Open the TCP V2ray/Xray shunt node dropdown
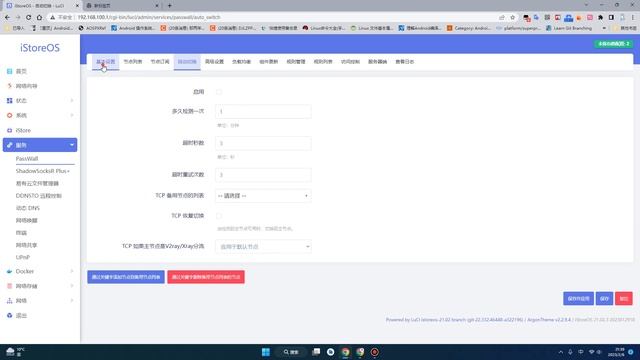The image size is (640, 360). click(263, 247)
